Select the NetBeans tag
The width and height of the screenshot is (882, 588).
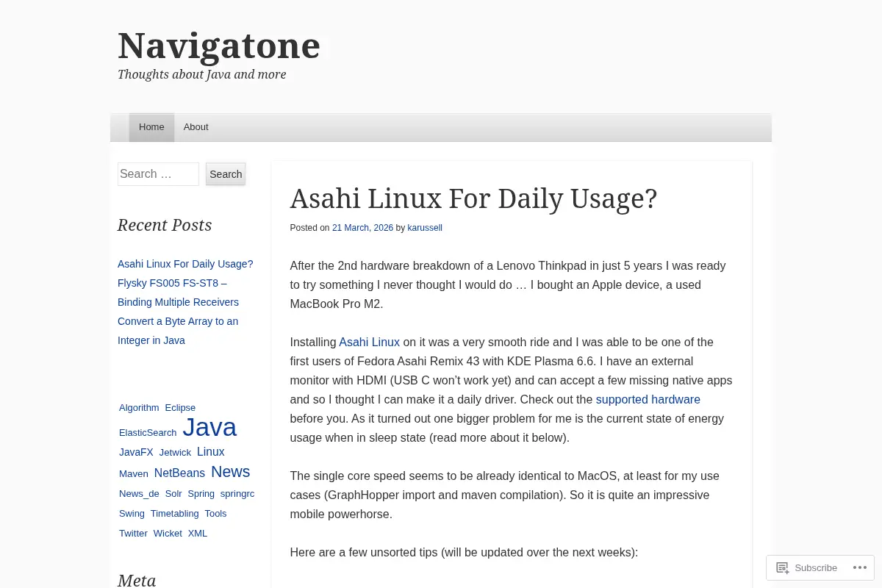(179, 473)
